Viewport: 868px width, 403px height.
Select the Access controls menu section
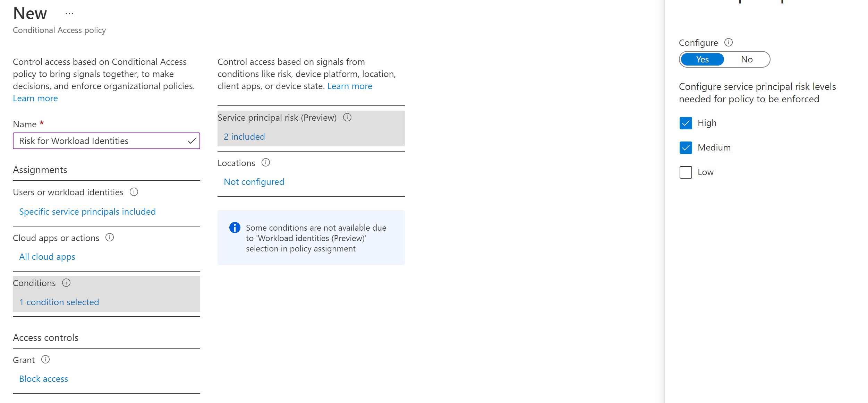[x=45, y=337]
